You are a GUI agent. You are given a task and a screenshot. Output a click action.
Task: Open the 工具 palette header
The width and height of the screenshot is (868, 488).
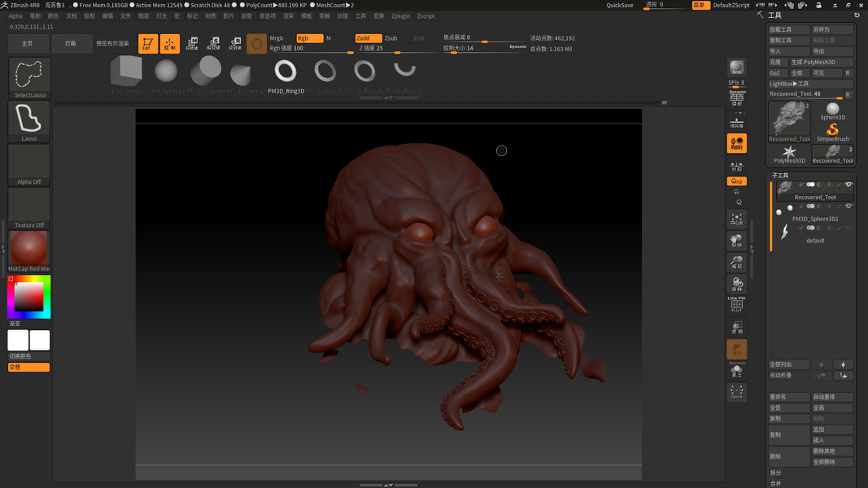[774, 15]
